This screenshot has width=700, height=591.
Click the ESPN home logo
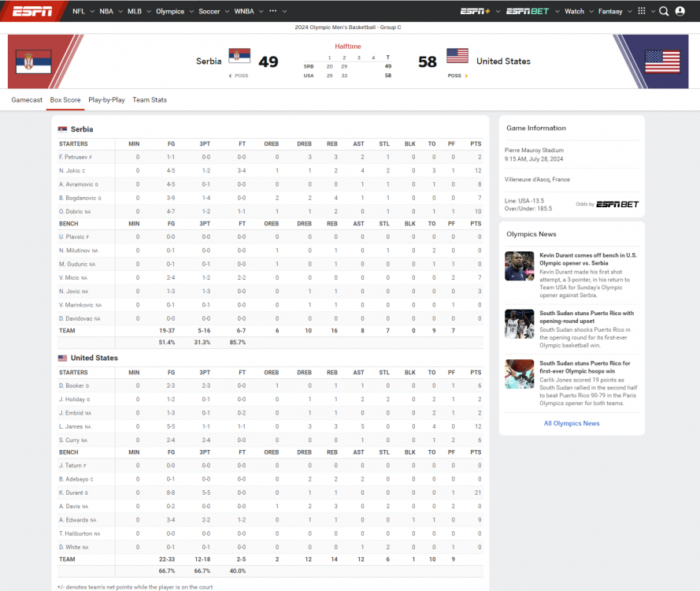pos(33,11)
